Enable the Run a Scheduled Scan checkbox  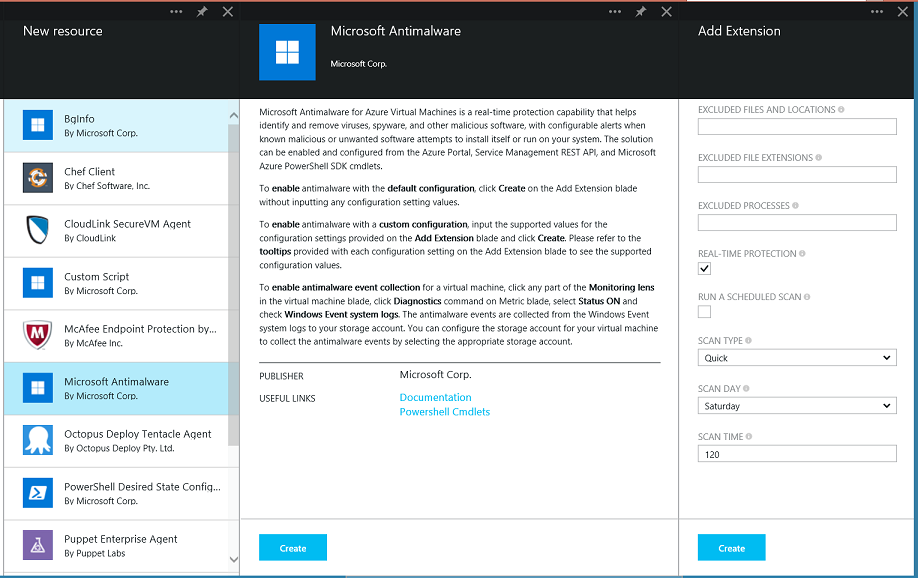point(704,312)
